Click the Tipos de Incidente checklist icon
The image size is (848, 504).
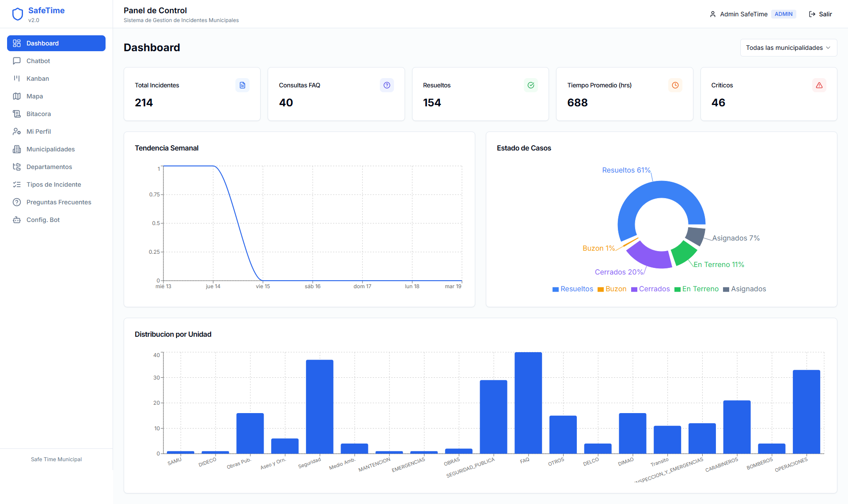[x=17, y=184]
